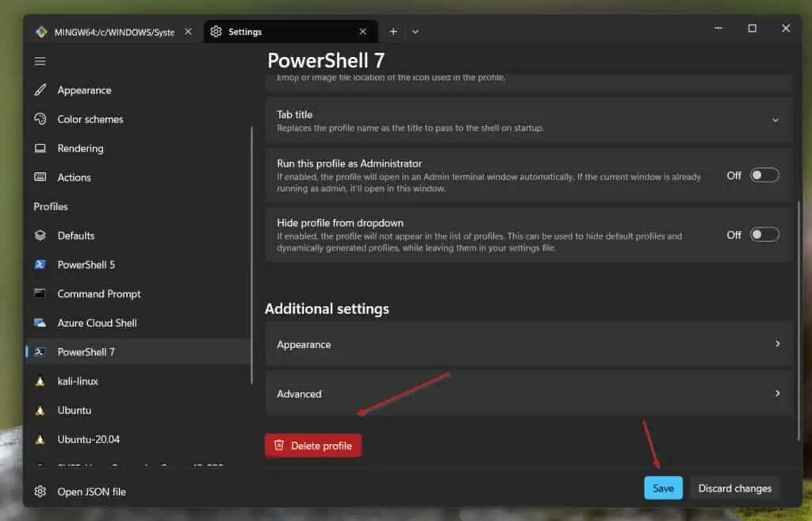Open a new tab with plus button
812x521 pixels.
click(393, 32)
